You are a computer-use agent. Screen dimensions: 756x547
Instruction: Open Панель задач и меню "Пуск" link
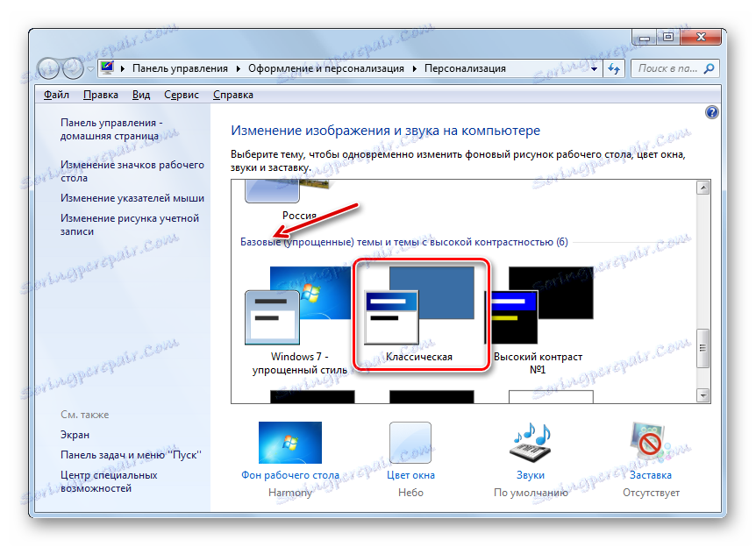click(131, 455)
